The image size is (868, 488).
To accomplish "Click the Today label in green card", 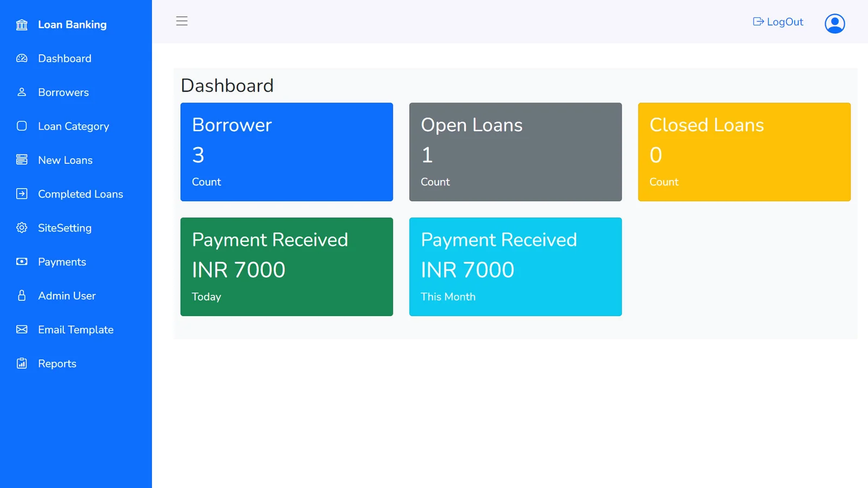I will [x=207, y=297].
